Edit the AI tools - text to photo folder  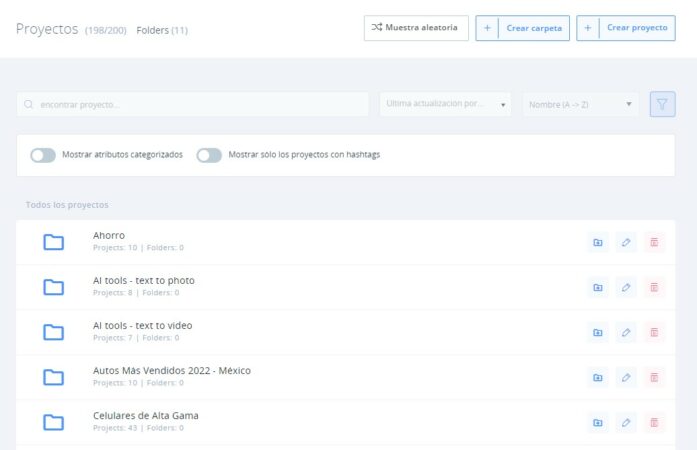[626, 287]
